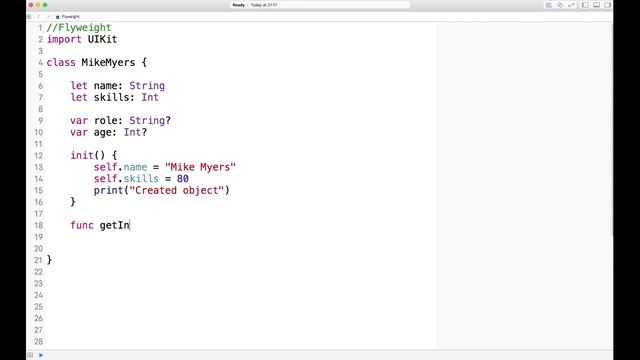Toggle the utilities inspector panel icon

click(607, 5)
